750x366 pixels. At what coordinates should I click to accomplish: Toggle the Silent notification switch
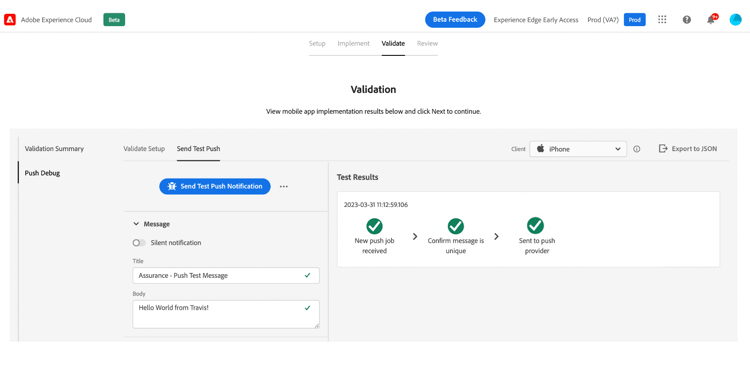[139, 243]
